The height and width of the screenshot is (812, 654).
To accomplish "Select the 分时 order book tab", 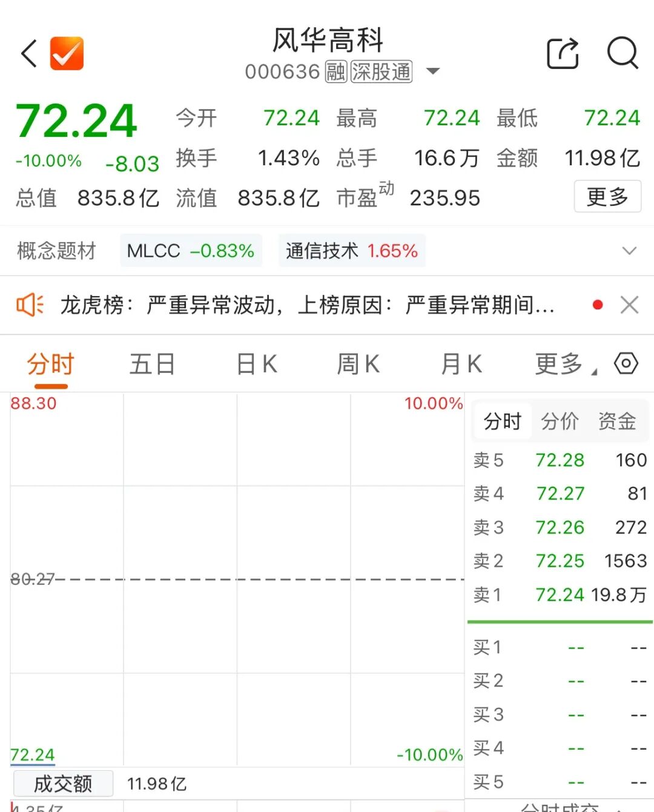I will tap(502, 421).
